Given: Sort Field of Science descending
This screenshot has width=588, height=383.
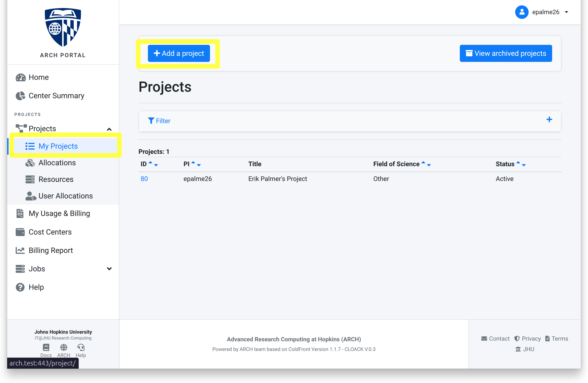Looking at the screenshot, I should coord(429,165).
